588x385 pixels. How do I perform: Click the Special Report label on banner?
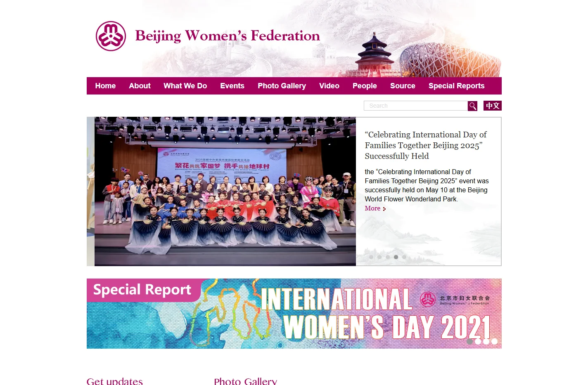(x=142, y=290)
